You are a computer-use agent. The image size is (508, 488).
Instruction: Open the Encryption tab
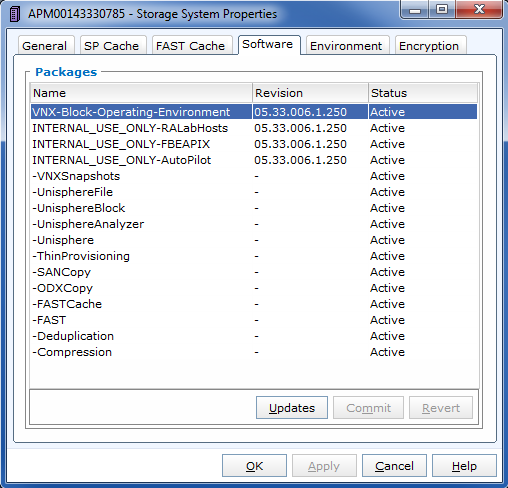pyautogui.click(x=430, y=46)
